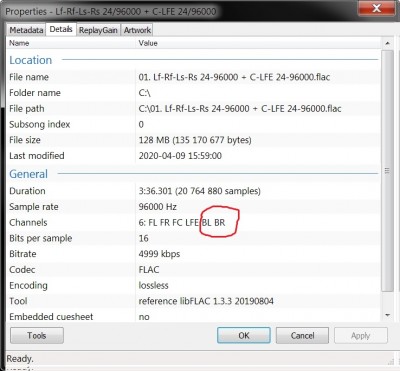
Task: Select the Sample rate row
Action: click(x=193, y=207)
